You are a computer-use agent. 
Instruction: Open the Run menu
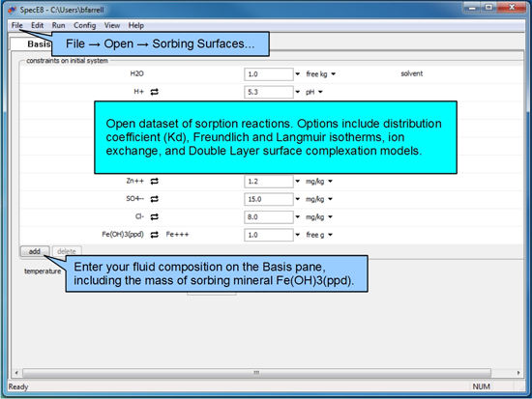pos(58,25)
